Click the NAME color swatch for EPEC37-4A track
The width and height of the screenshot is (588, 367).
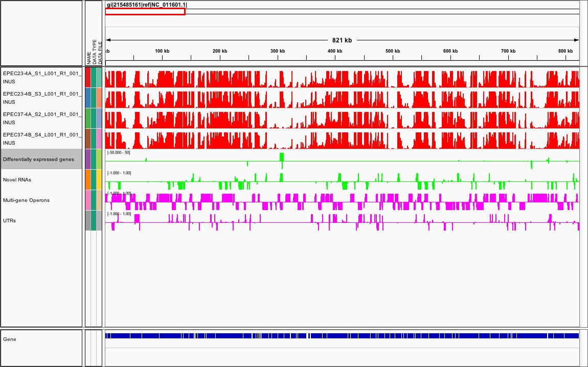tap(88, 119)
